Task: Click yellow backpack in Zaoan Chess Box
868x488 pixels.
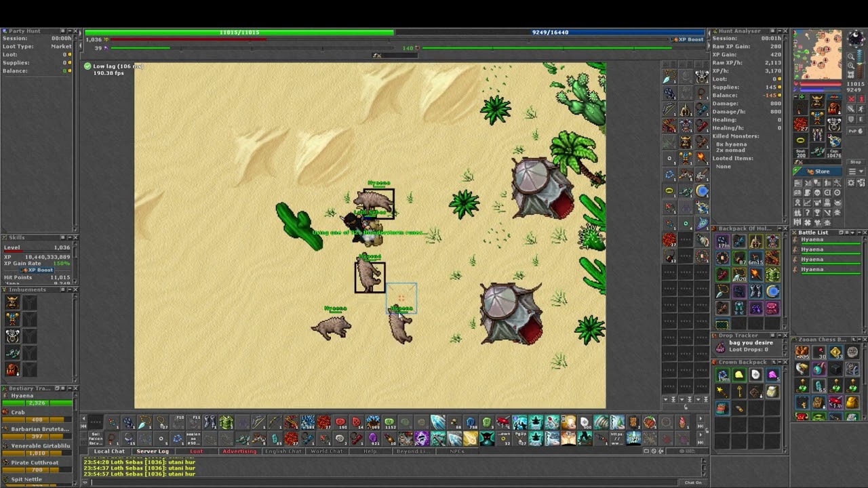Action: tap(852, 403)
